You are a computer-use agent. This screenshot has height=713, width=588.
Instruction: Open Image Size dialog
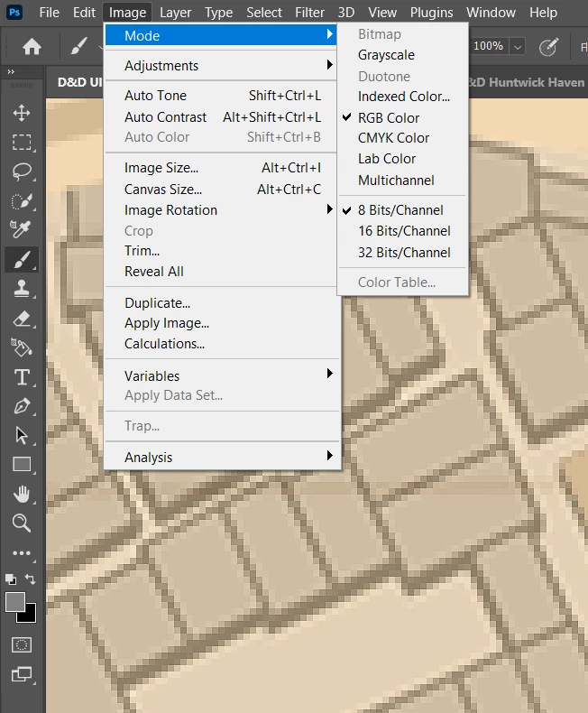(x=221, y=168)
